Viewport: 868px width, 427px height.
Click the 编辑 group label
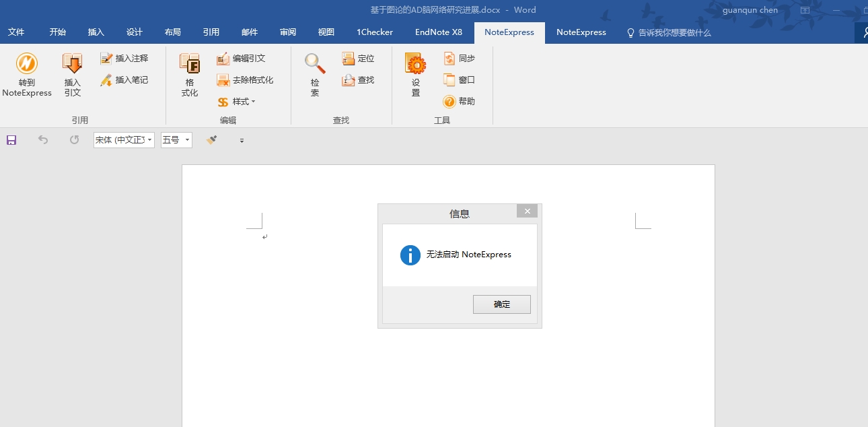pyautogui.click(x=228, y=121)
